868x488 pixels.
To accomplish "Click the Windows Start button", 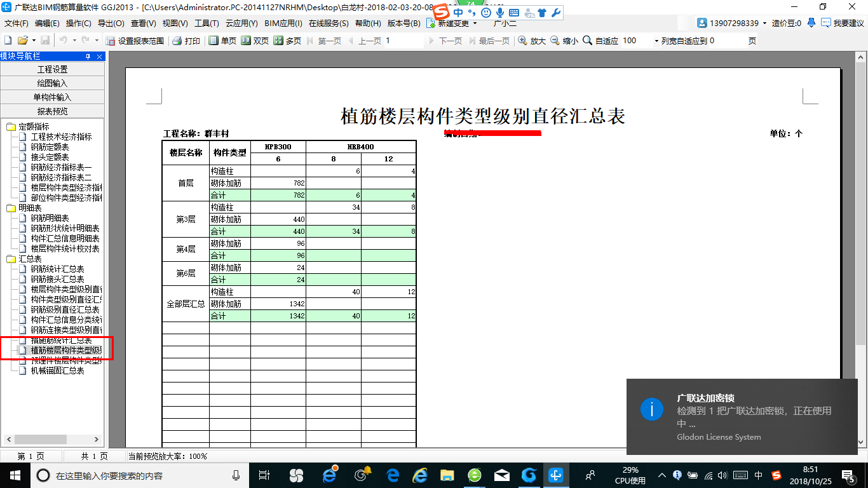I will click(15, 475).
